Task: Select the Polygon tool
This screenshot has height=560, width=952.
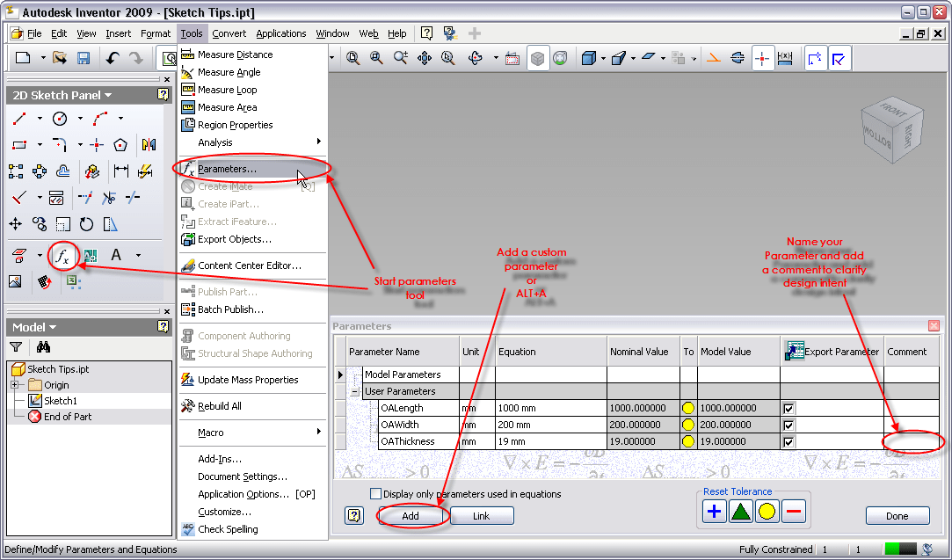Action: click(x=120, y=144)
